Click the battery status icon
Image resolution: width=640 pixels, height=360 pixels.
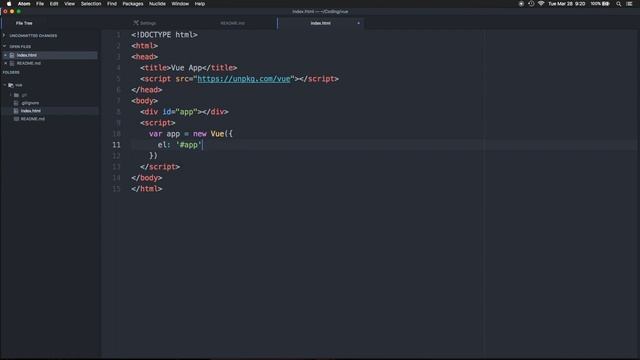click(x=606, y=4)
